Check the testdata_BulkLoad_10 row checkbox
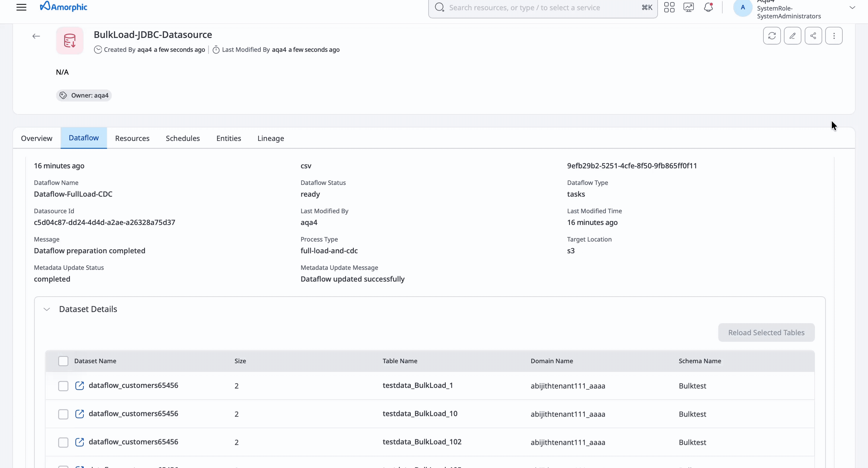868x468 pixels. (x=63, y=414)
